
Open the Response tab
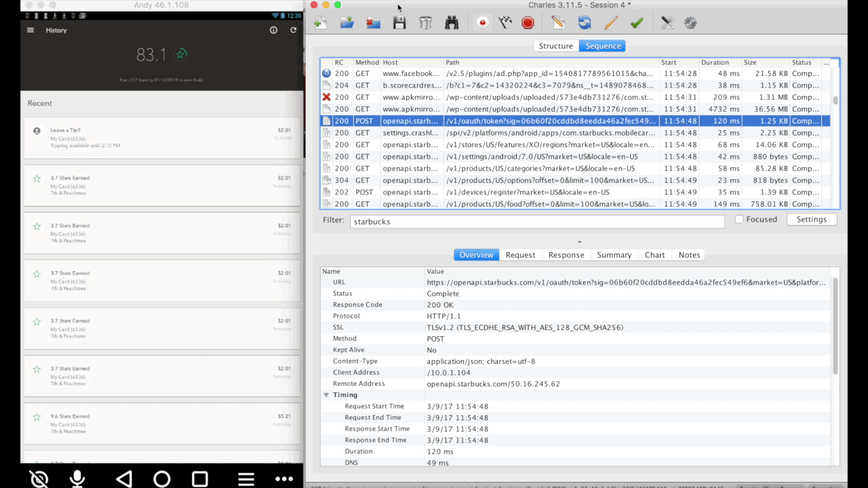click(x=566, y=255)
